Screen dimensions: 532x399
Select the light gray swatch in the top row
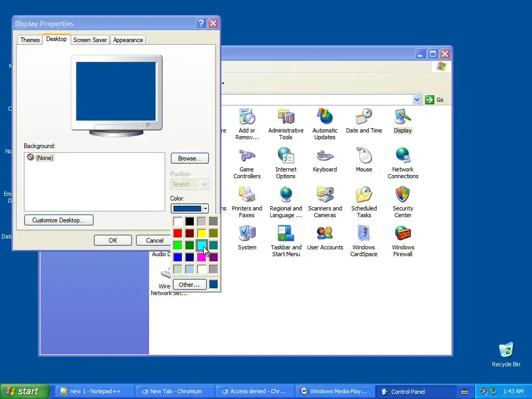[202, 221]
